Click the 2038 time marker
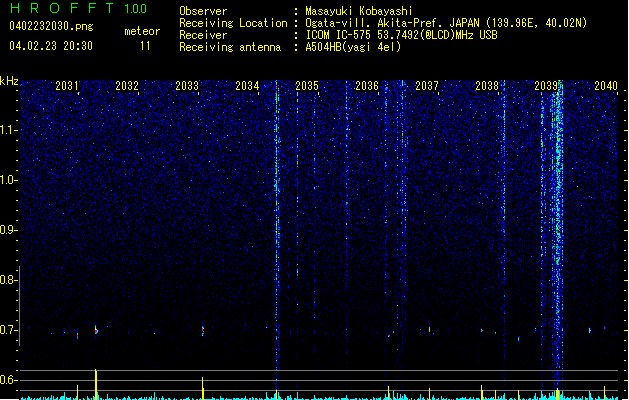 click(x=487, y=86)
